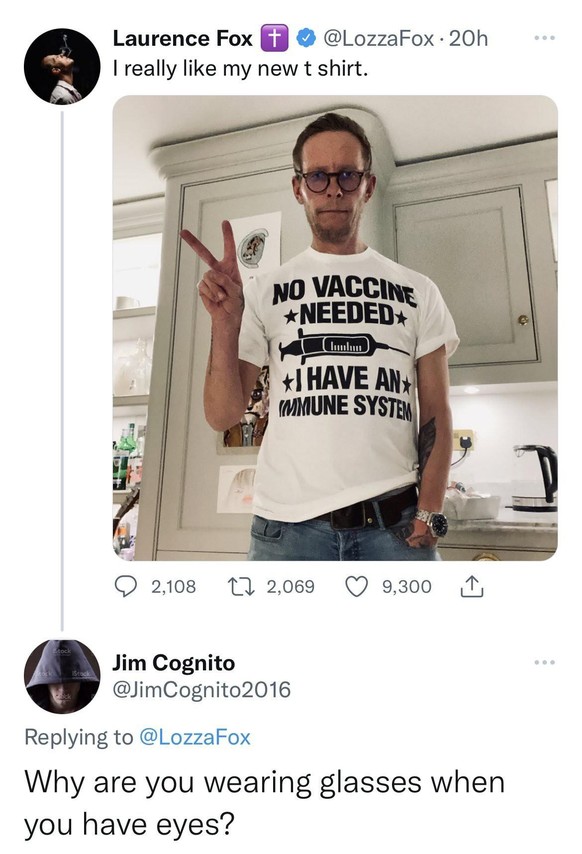Click the 20h timestamp
582x854 pixels.
[467, 39]
